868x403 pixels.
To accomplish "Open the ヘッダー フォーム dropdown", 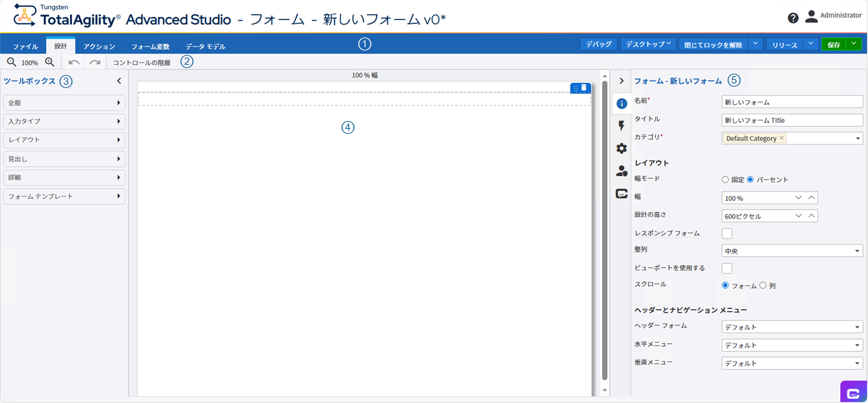I will 792,327.
